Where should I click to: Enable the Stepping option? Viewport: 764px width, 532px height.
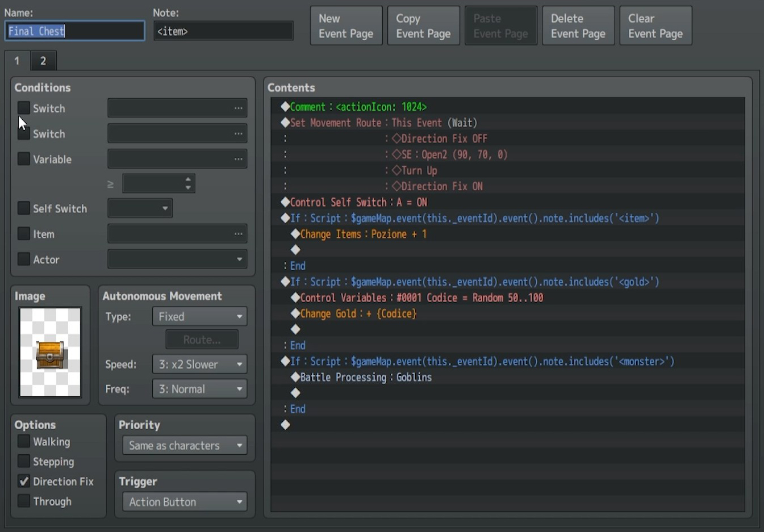click(x=23, y=461)
